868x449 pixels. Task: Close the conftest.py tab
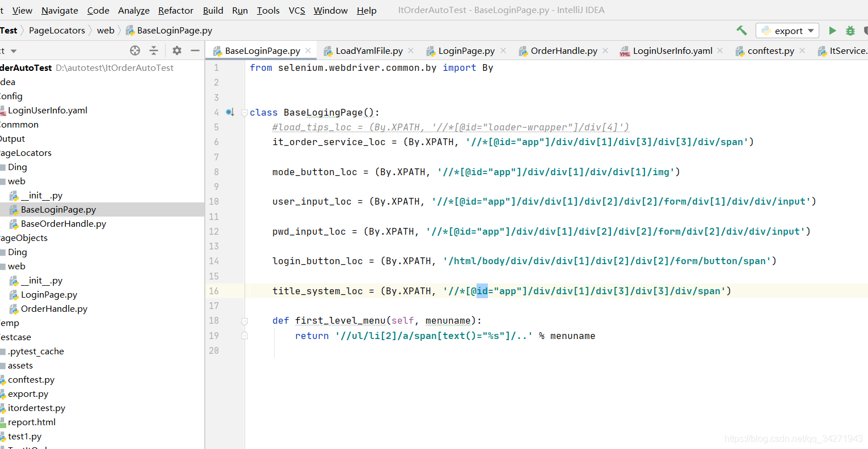(802, 50)
